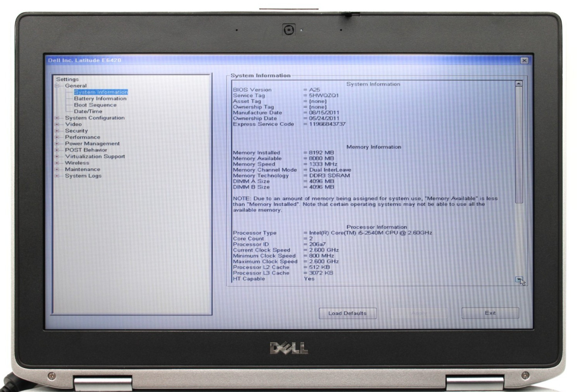Expand the Performance settings node
This screenshot has height=392, width=577.
pos(57,137)
